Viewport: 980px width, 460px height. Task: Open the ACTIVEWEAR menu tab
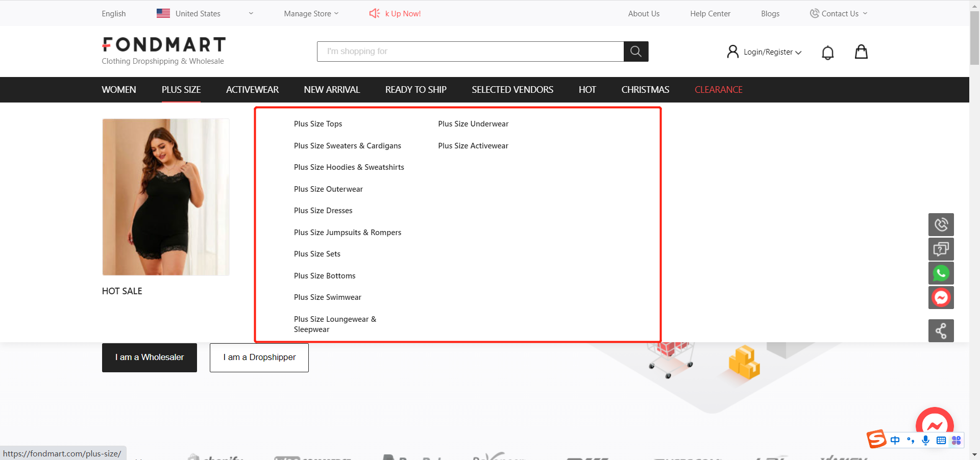pos(252,90)
